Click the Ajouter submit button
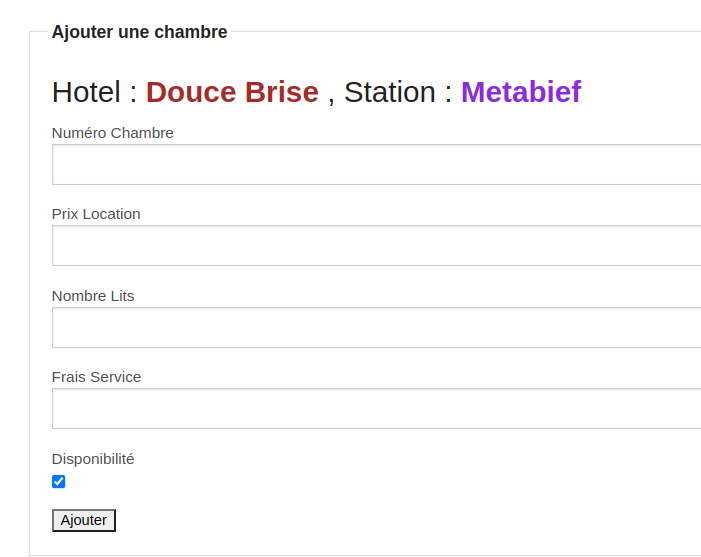This screenshot has height=557, width=701. [84, 520]
